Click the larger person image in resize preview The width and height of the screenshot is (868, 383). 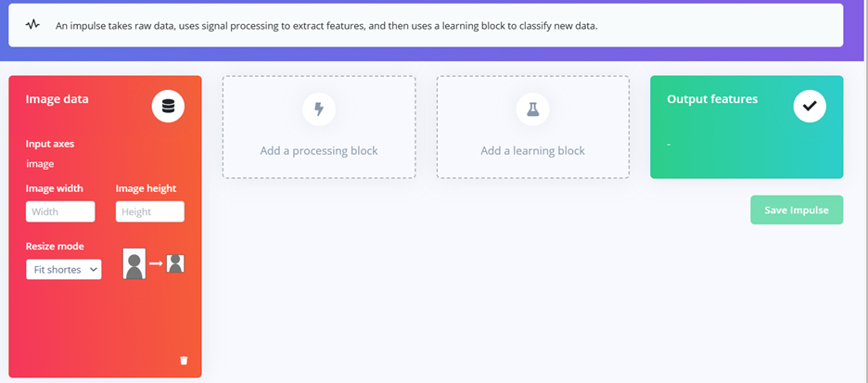click(134, 264)
